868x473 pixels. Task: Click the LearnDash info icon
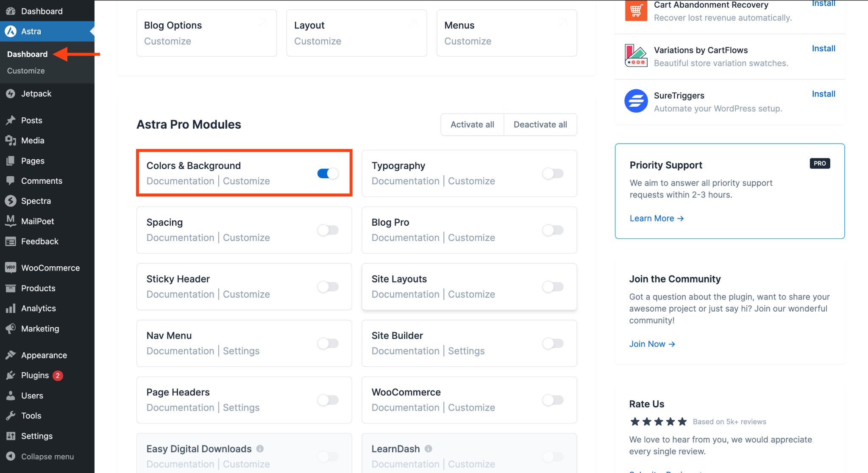click(x=428, y=448)
